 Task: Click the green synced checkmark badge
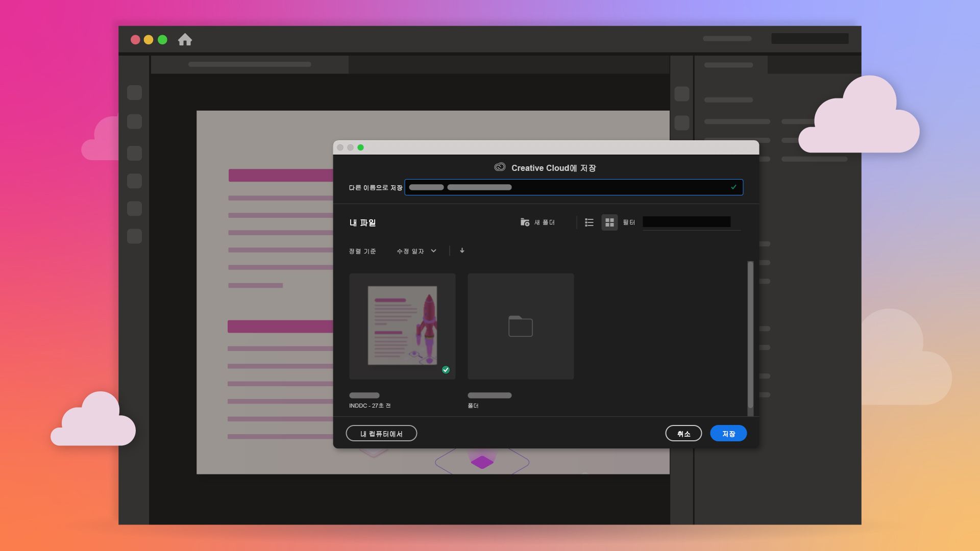point(446,370)
